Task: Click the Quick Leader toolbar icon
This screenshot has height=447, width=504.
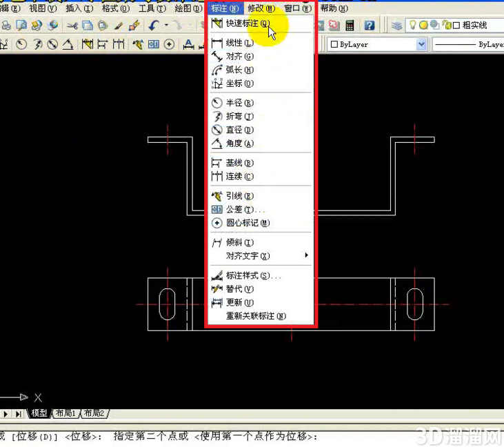Action: [x=138, y=44]
